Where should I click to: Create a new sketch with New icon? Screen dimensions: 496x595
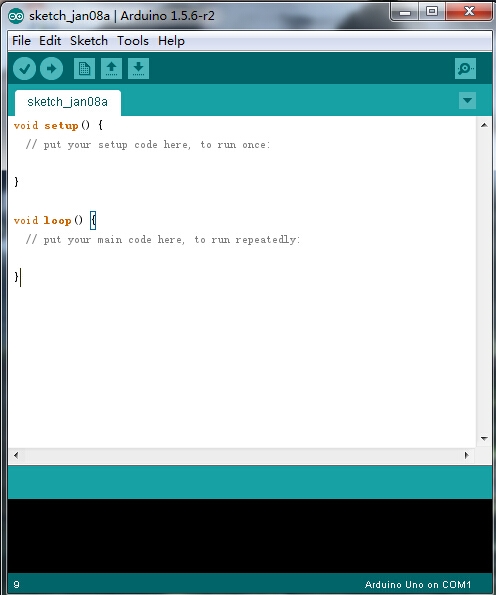click(84, 69)
